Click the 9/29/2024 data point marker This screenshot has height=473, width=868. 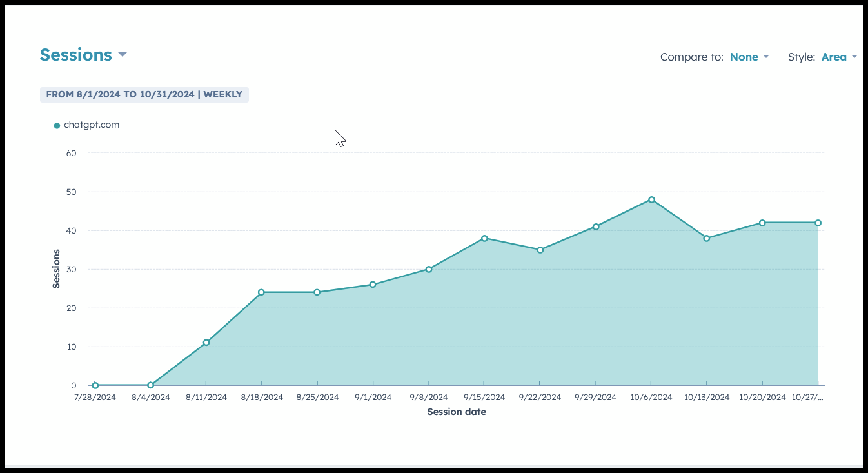point(596,226)
